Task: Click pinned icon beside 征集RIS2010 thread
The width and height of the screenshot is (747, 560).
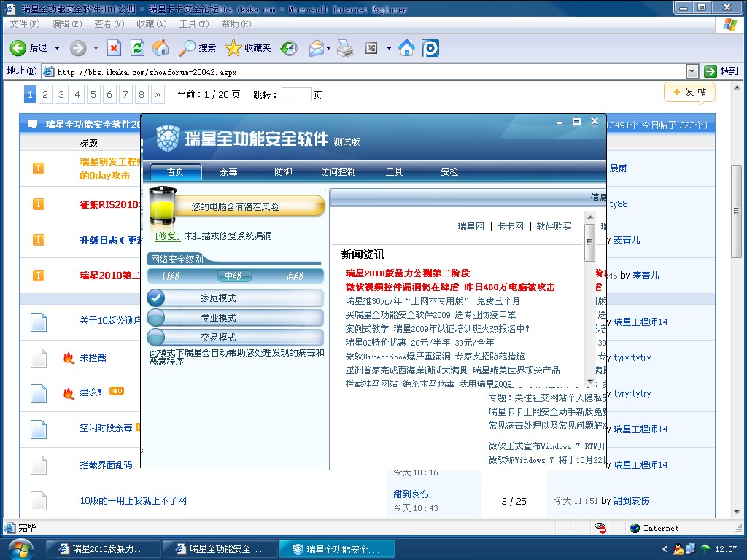Action: pyautogui.click(x=39, y=204)
